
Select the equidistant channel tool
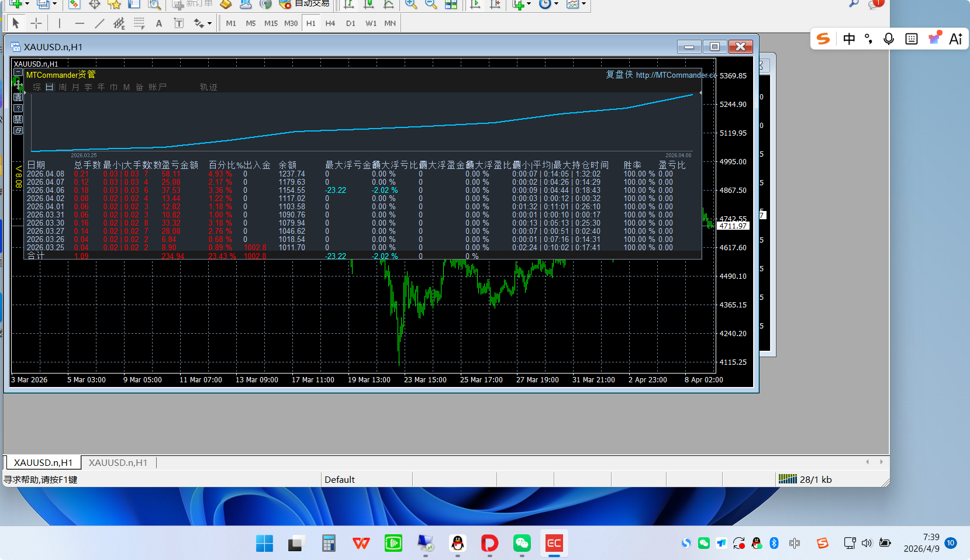pos(119,23)
